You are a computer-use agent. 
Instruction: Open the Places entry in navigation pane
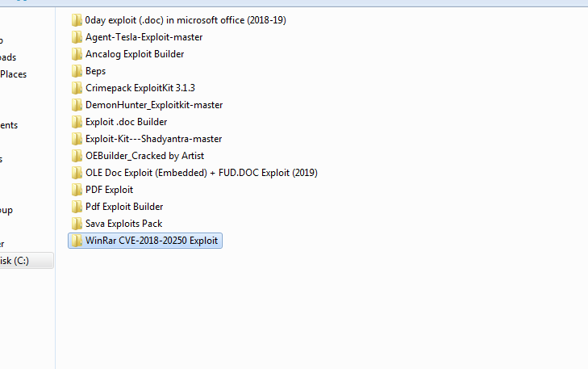(14, 74)
